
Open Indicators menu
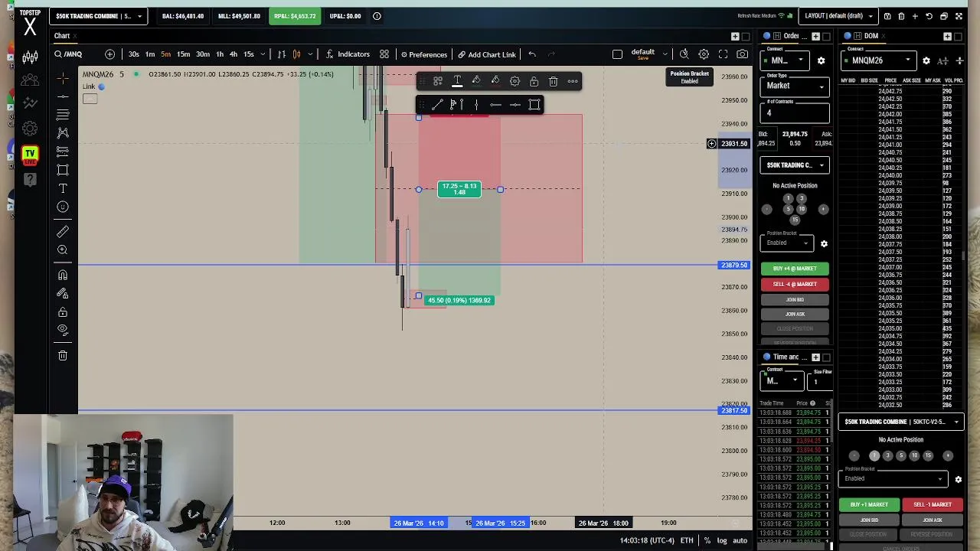pos(348,54)
